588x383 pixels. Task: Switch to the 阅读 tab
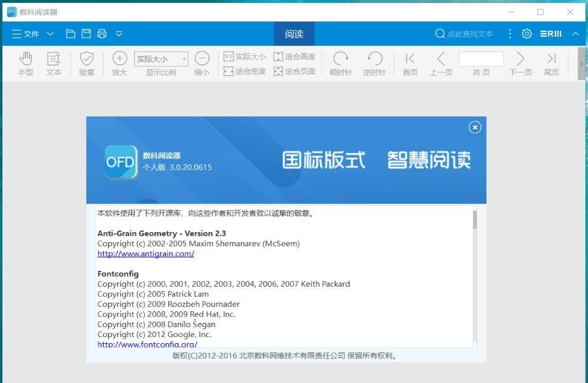(x=294, y=34)
